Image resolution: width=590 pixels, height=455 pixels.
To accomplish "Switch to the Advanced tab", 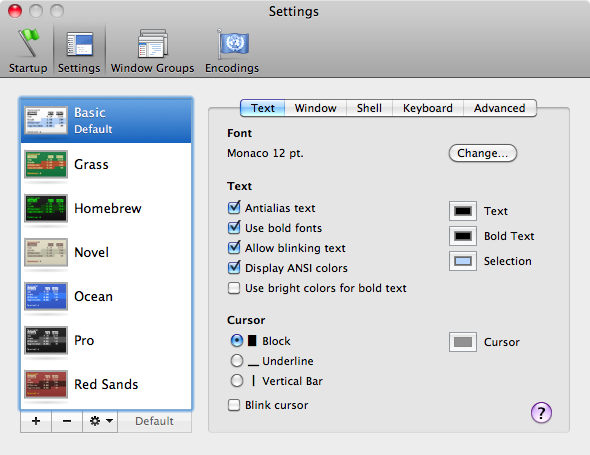I will [500, 108].
